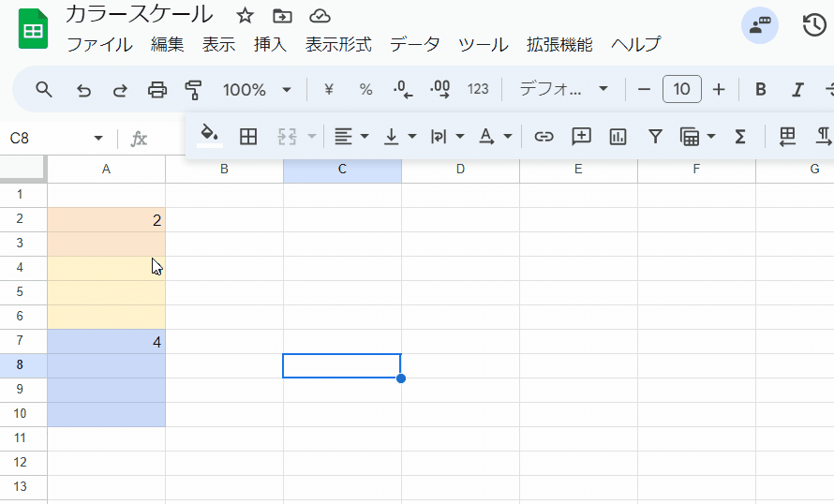The image size is (834, 504).
Task: Star this spreadsheet document
Action: 245,16
